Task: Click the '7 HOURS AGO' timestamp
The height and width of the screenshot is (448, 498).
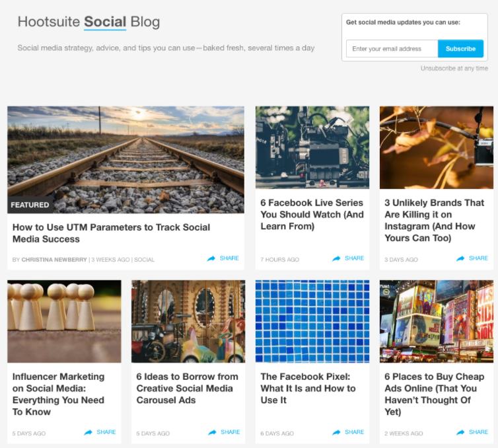Action: [x=280, y=260]
